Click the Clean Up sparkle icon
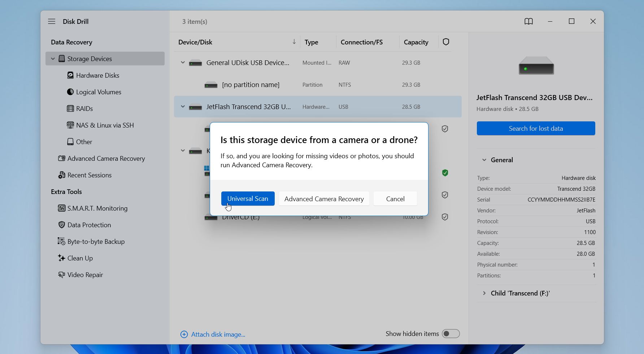The width and height of the screenshot is (644, 354). (62, 258)
